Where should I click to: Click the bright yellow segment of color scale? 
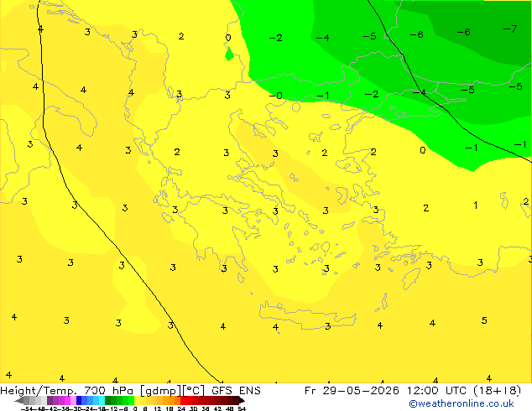click(x=137, y=400)
